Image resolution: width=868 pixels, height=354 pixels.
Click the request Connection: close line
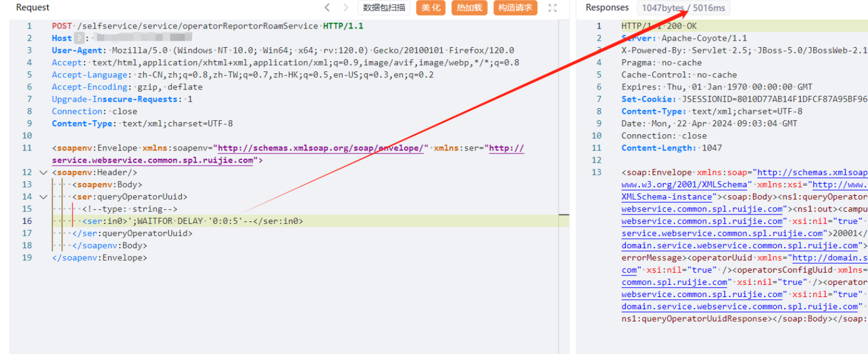95,112
